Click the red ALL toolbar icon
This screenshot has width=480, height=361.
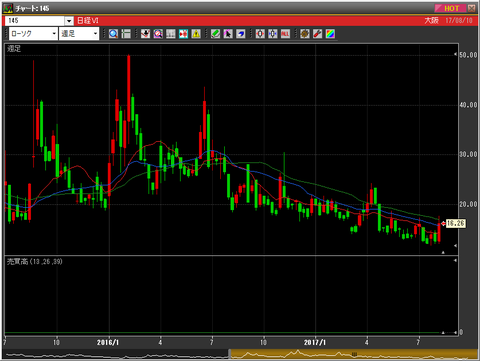point(285,34)
